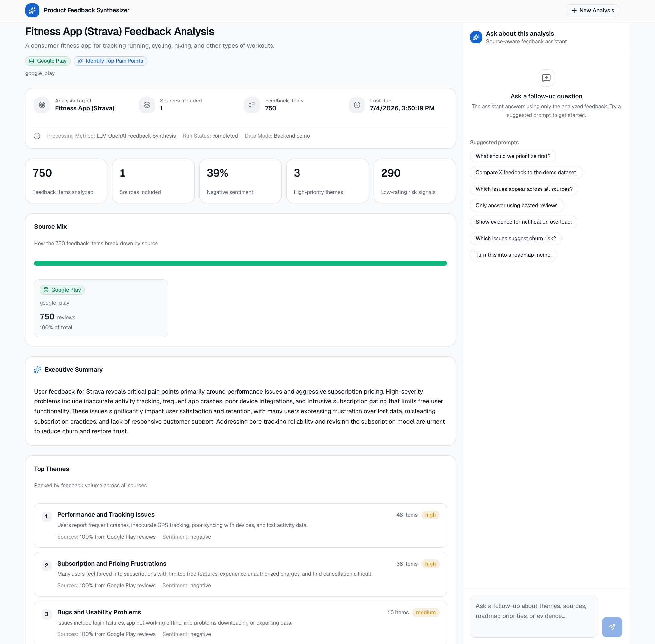Click the '3 High-priority themes' stat card
Screen dimensions: 655x644
[328, 181]
